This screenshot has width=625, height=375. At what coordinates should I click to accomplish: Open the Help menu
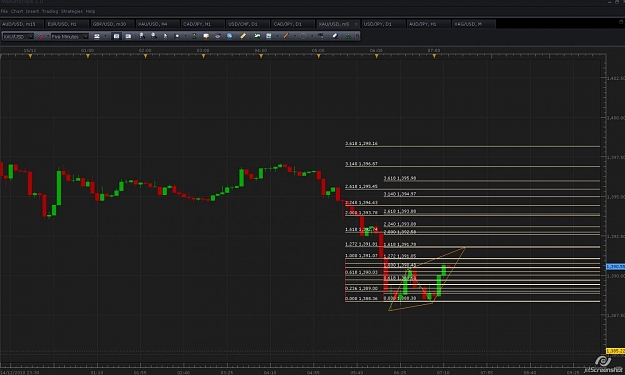click(x=90, y=11)
